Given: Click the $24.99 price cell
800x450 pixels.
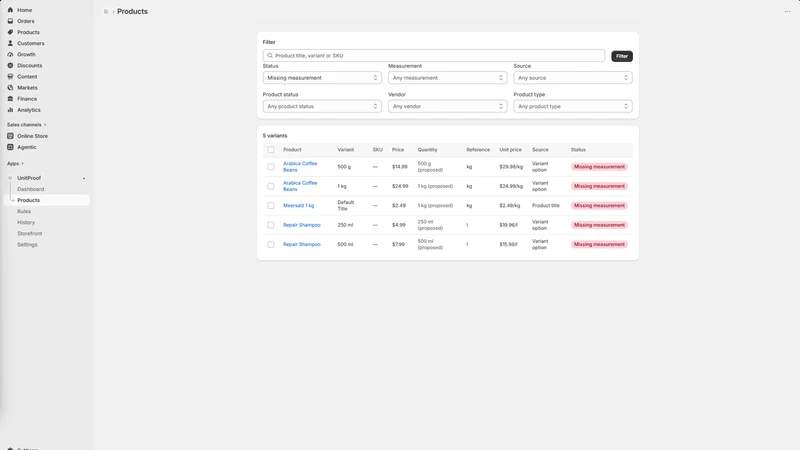Looking at the screenshot, I should [x=400, y=186].
